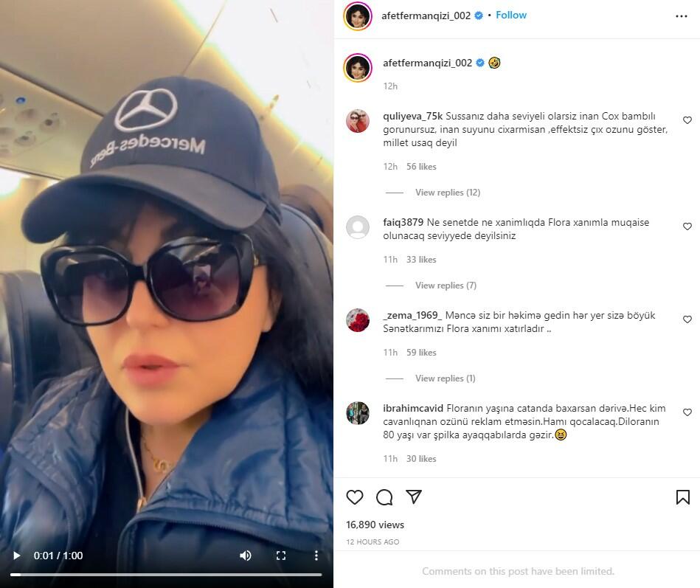
Task: Mute the video volume
Action: pos(246,556)
